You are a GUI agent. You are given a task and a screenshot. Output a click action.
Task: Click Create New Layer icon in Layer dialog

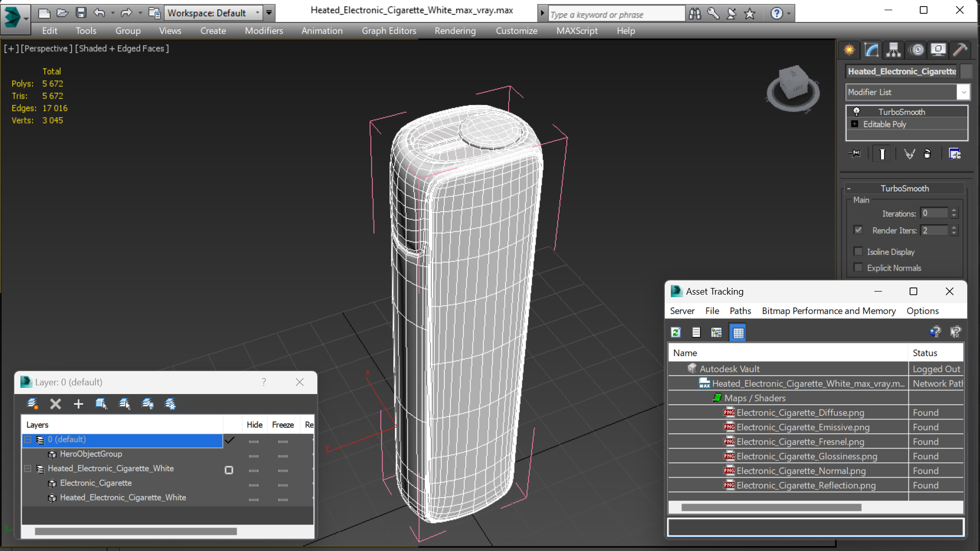click(33, 404)
